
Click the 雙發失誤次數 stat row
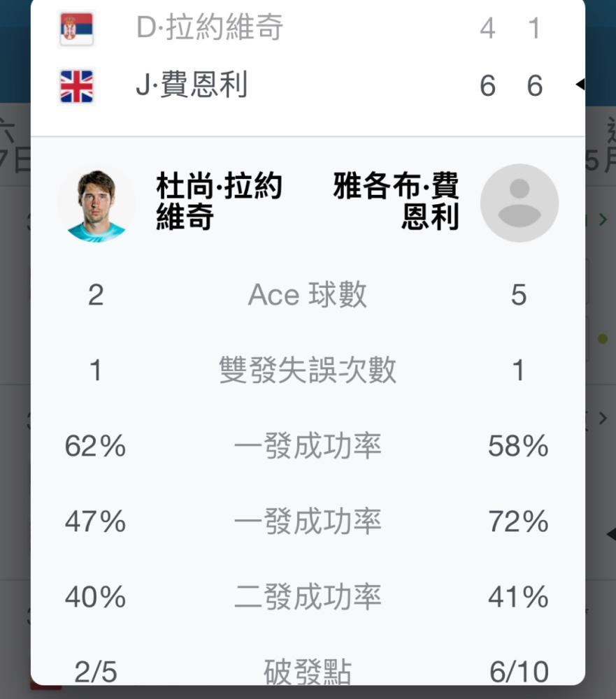(308, 370)
